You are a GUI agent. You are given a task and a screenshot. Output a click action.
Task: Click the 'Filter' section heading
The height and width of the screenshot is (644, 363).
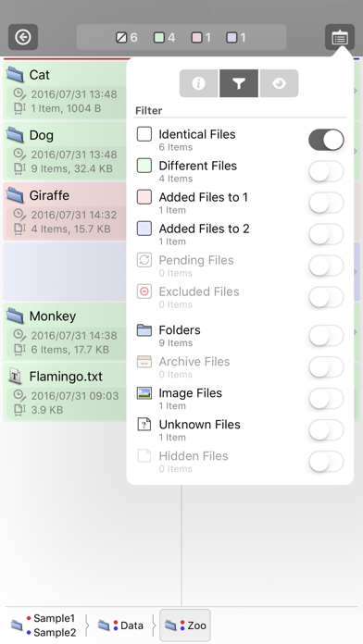149,110
